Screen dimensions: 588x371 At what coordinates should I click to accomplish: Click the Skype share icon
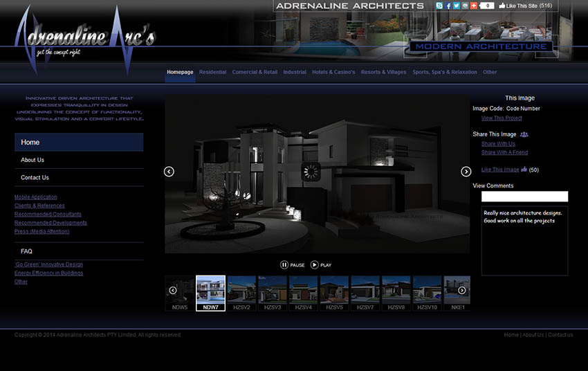[x=439, y=6]
